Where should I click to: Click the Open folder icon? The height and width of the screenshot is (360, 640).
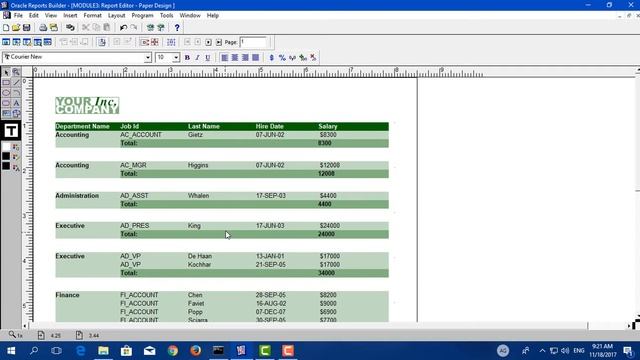(x=16, y=28)
